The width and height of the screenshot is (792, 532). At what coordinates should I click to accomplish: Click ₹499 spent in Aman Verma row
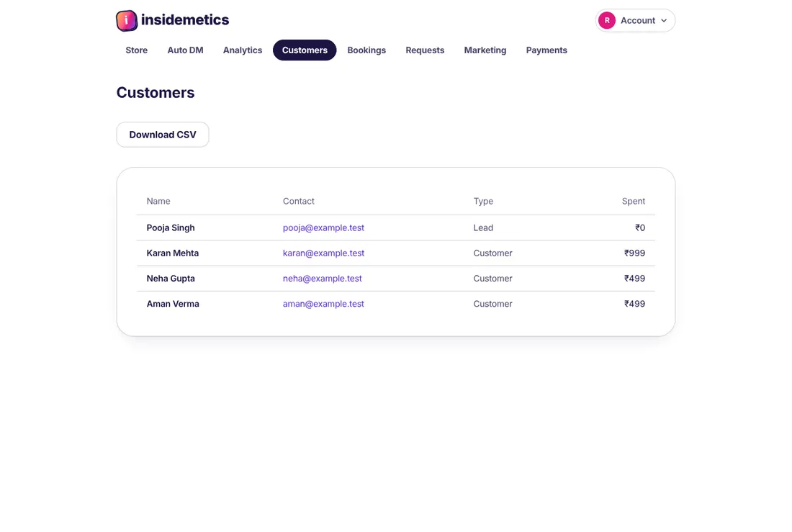(x=634, y=304)
